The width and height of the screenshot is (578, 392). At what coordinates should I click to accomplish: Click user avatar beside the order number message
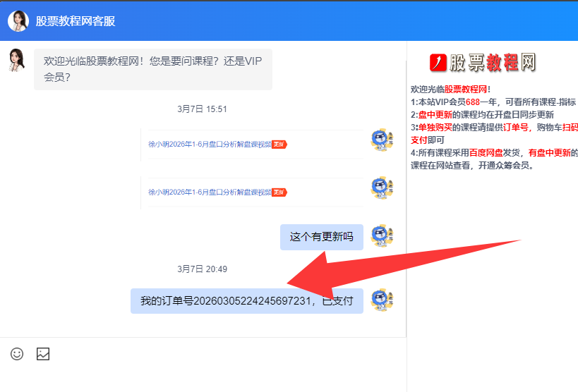click(x=382, y=300)
